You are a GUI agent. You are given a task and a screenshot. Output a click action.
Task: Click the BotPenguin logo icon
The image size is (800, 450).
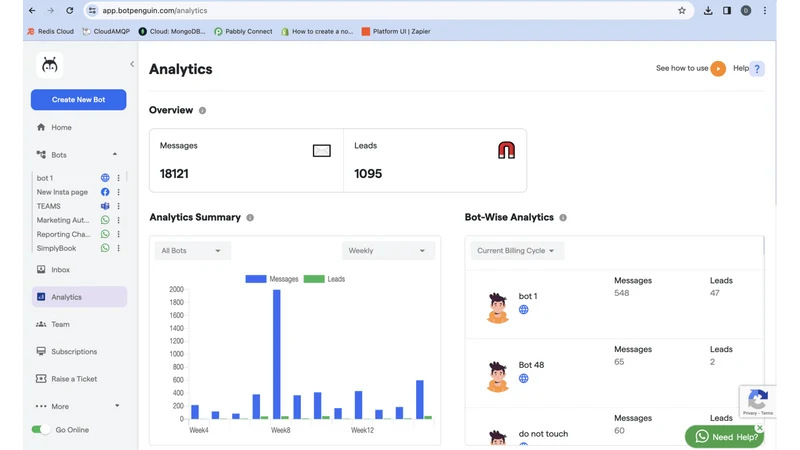click(x=49, y=65)
